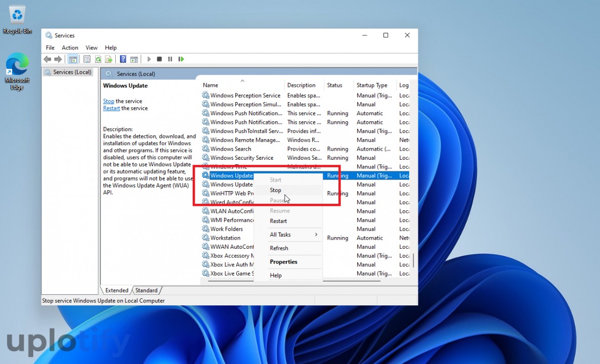Select the Workstation service row
Image resolution: width=600 pixels, height=364 pixels.
(305, 238)
